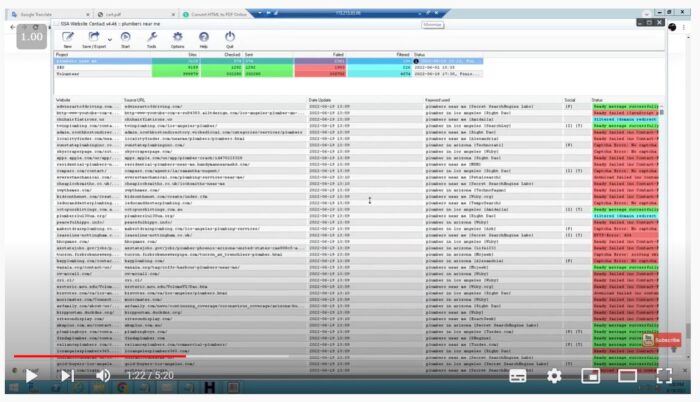Play the video with the play button
Image resolution: width=700 pixels, height=402 pixels.
(x=32, y=376)
